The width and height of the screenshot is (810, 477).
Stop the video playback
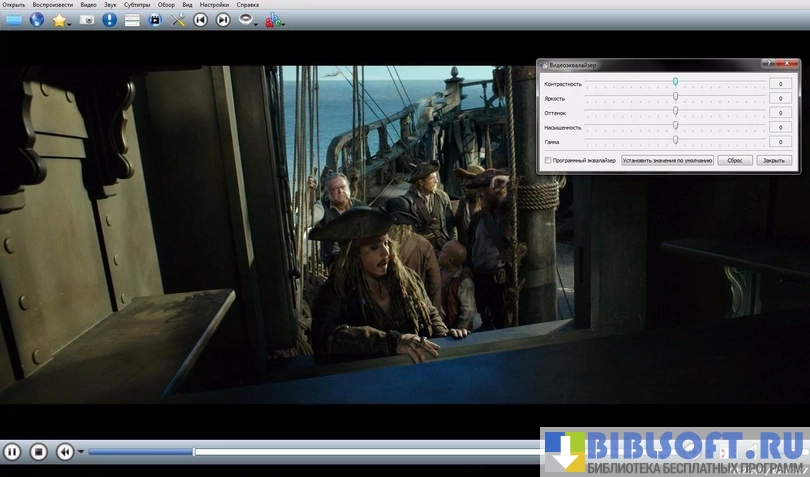pyautogui.click(x=38, y=452)
